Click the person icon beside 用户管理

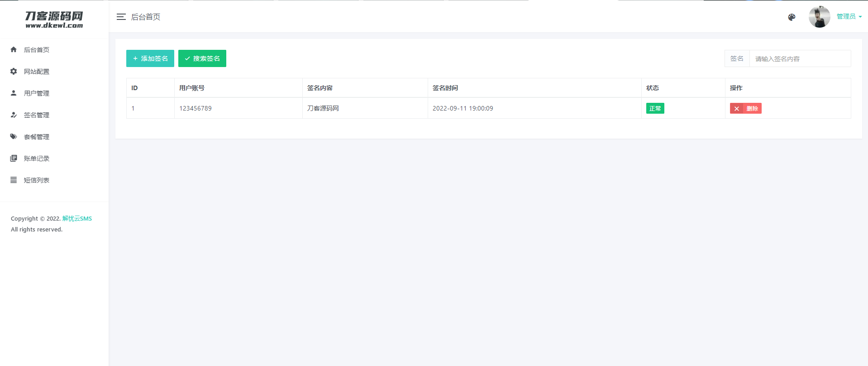(x=14, y=93)
